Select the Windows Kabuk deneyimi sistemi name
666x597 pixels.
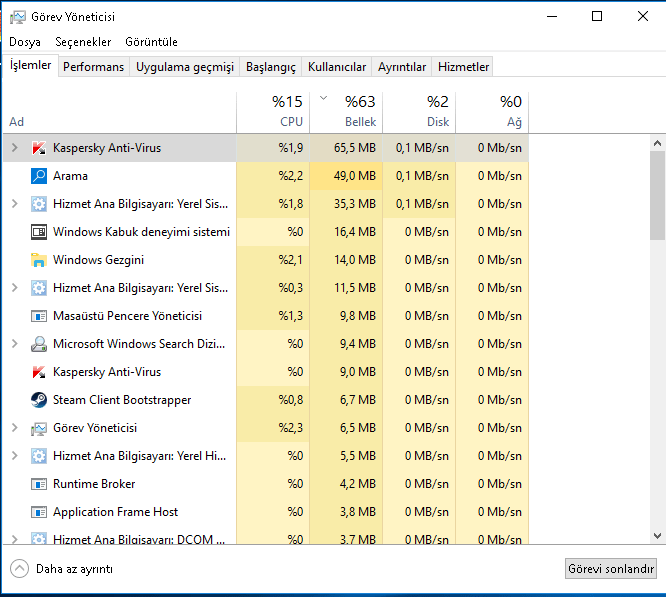(x=141, y=232)
